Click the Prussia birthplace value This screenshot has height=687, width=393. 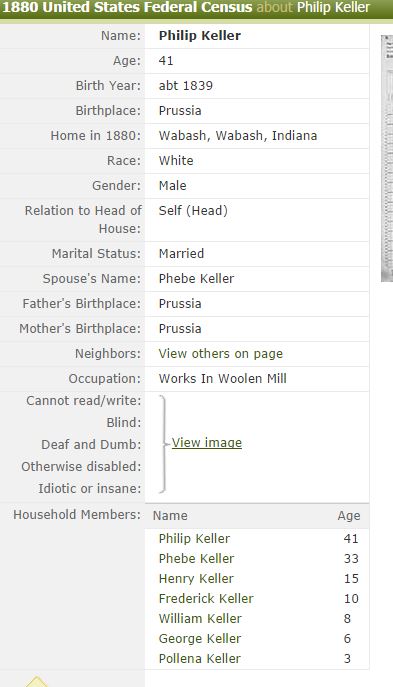coord(180,110)
